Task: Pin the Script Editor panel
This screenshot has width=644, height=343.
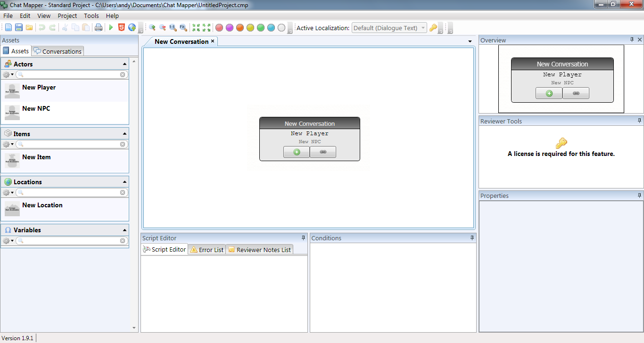Action: (x=304, y=238)
